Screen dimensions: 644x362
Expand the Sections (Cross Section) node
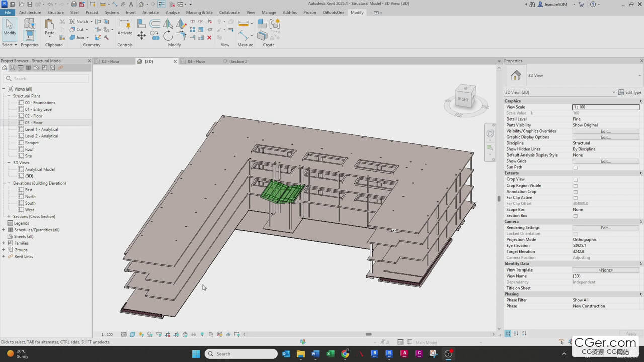click(x=9, y=217)
